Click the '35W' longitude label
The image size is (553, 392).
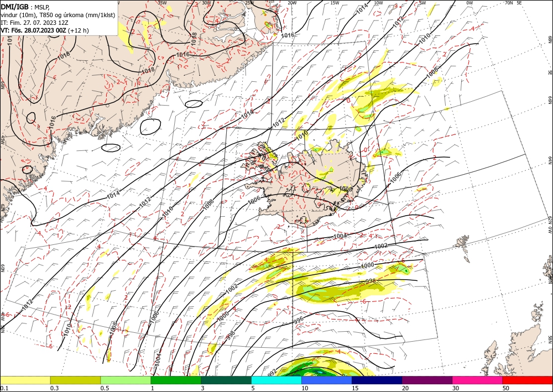point(163,3)
